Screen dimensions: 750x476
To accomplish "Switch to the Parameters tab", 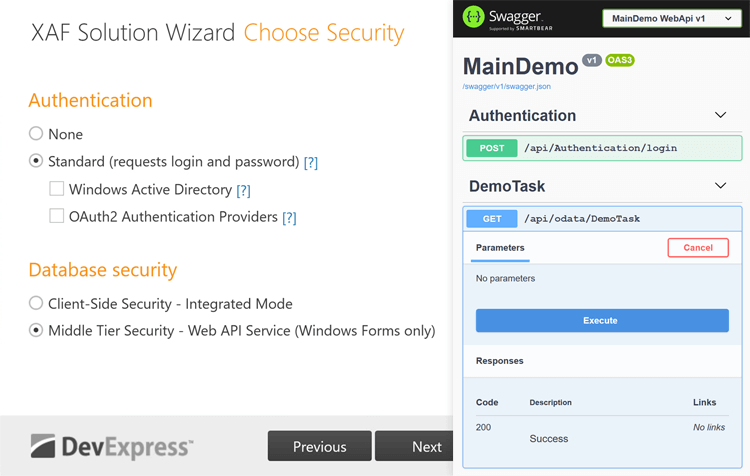I will [500, 248].
